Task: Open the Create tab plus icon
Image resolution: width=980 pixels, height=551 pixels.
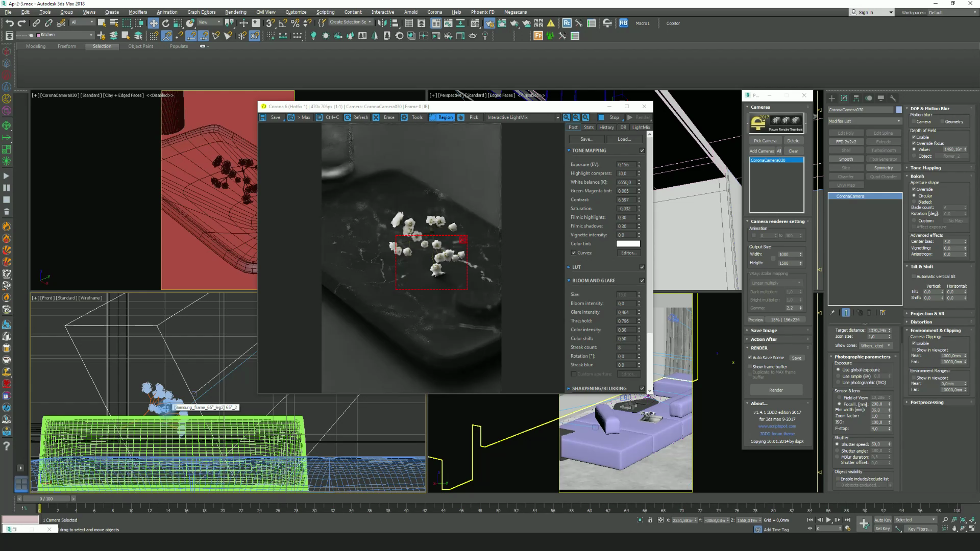Action: pyautogui.click(x=831, y=98)
